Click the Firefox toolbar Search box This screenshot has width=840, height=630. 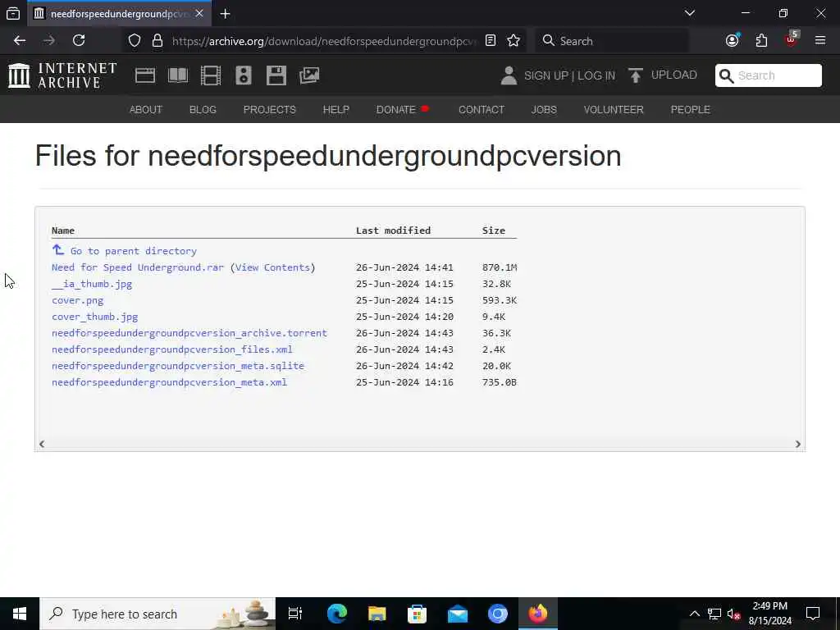tap(610, 41)
